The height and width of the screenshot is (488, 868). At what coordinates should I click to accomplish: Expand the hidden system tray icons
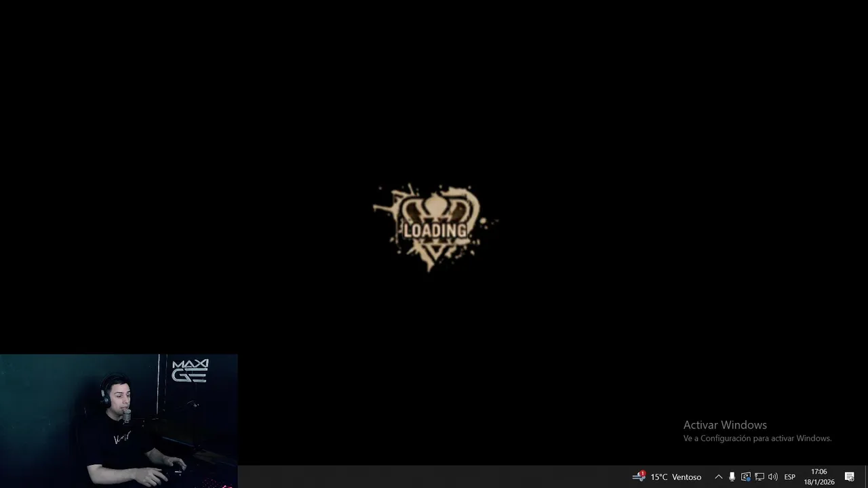(x=719, y=476)
